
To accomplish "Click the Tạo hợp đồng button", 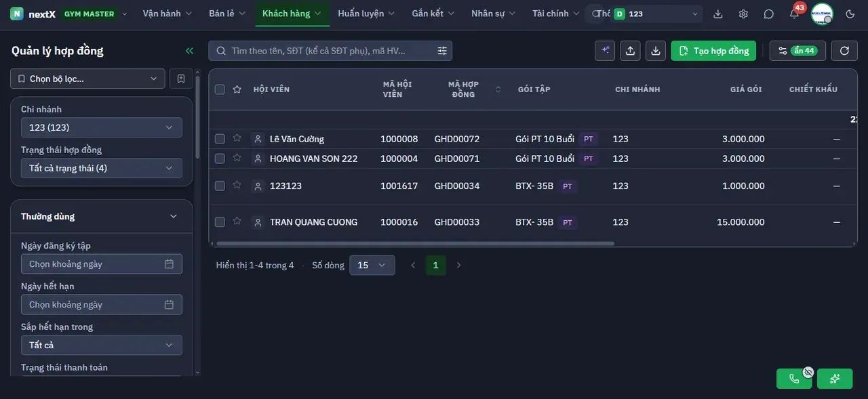I will (713, 51).
